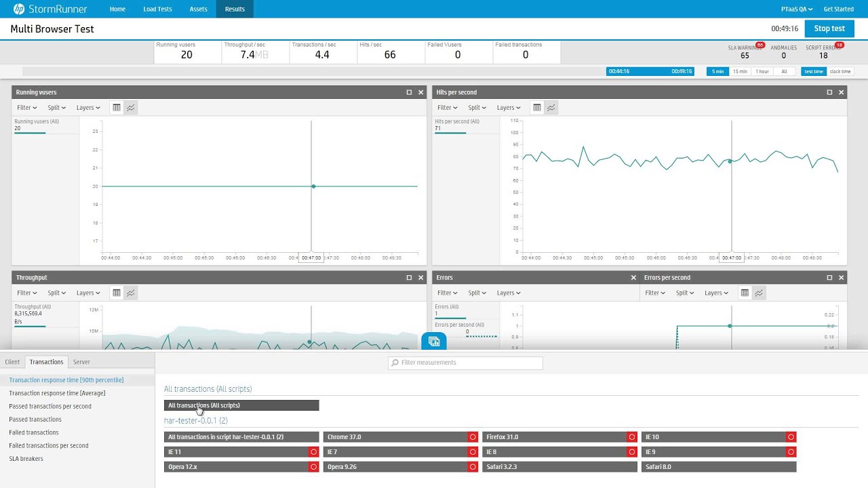
Task: Open Layers dropdown in Throughput panel
Action: point(88,293)
